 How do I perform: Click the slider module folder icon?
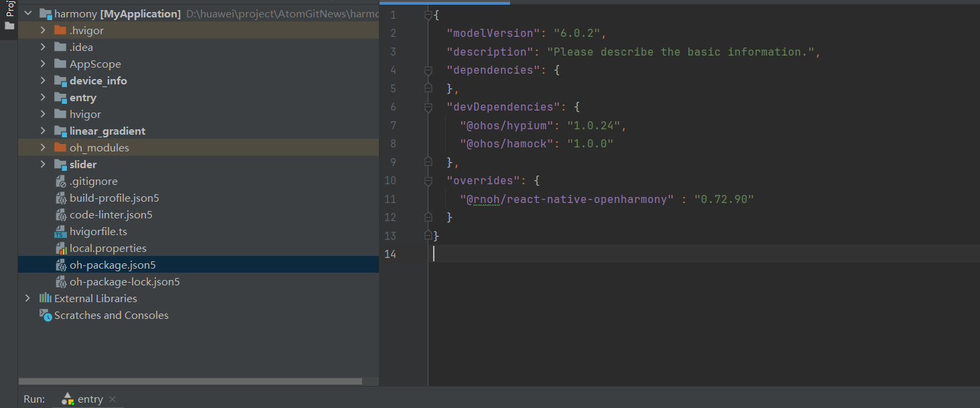pyautogui.click(x=60, y=164)
